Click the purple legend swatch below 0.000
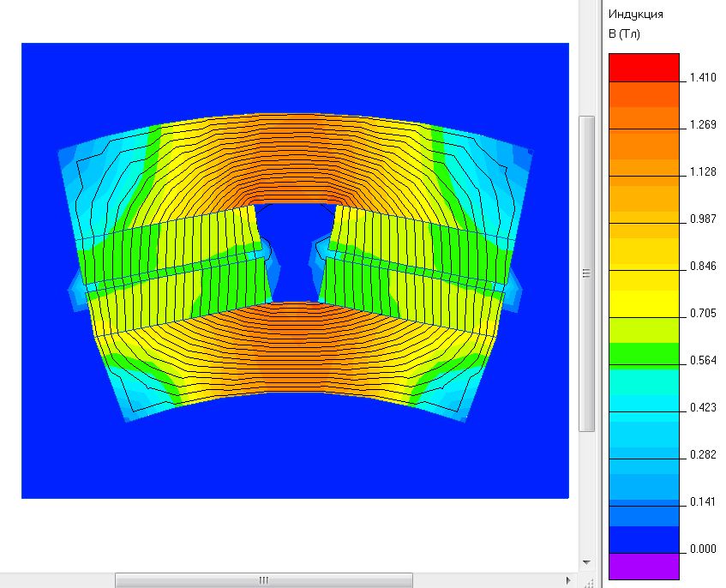 coord(644,566)
